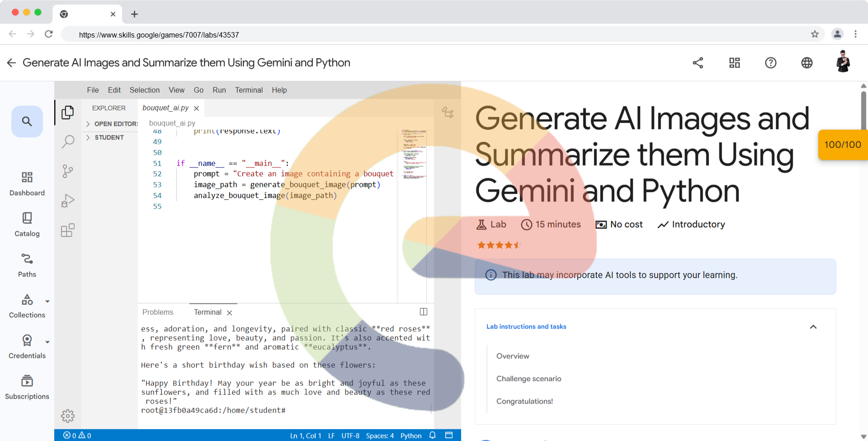Screen dimensions: 868x441
Task: Expand the OPEN EDITORS section
Action: coord(111,123)
